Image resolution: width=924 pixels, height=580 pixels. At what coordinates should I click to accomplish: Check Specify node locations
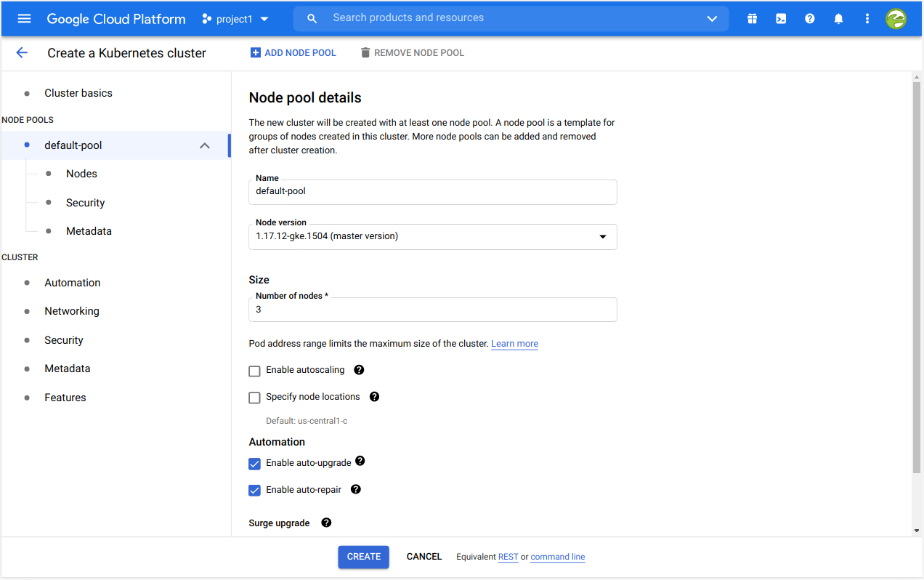point(254,398)
